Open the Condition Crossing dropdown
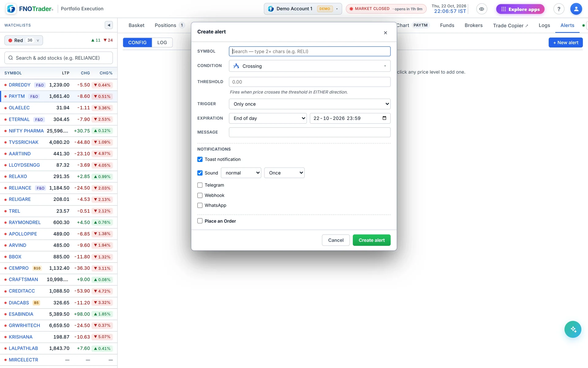 tap(310, 66)
